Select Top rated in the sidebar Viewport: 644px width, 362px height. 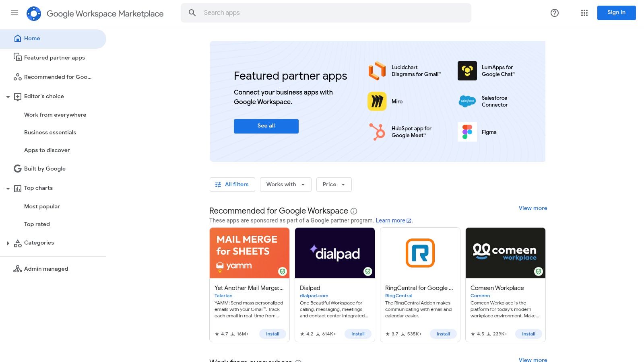pos(37,224)
